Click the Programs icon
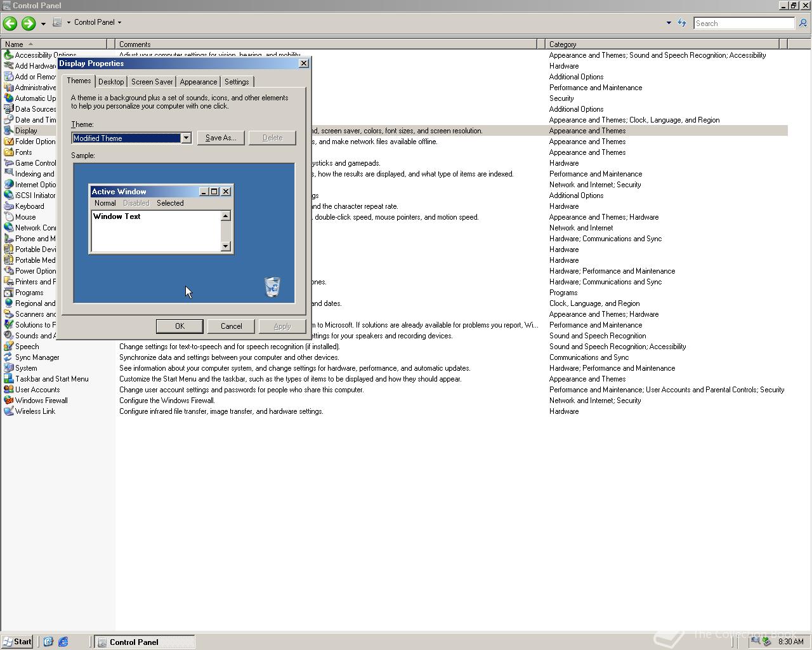812x650 pixels. tap(8, 293)
